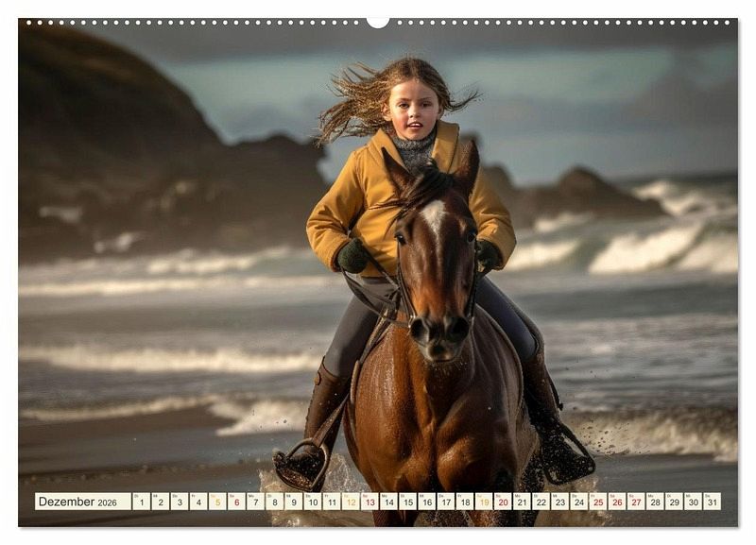Click the girl's face in the photo
The height and width of the screenshot is (545, 756).
[x=412, y=110]
